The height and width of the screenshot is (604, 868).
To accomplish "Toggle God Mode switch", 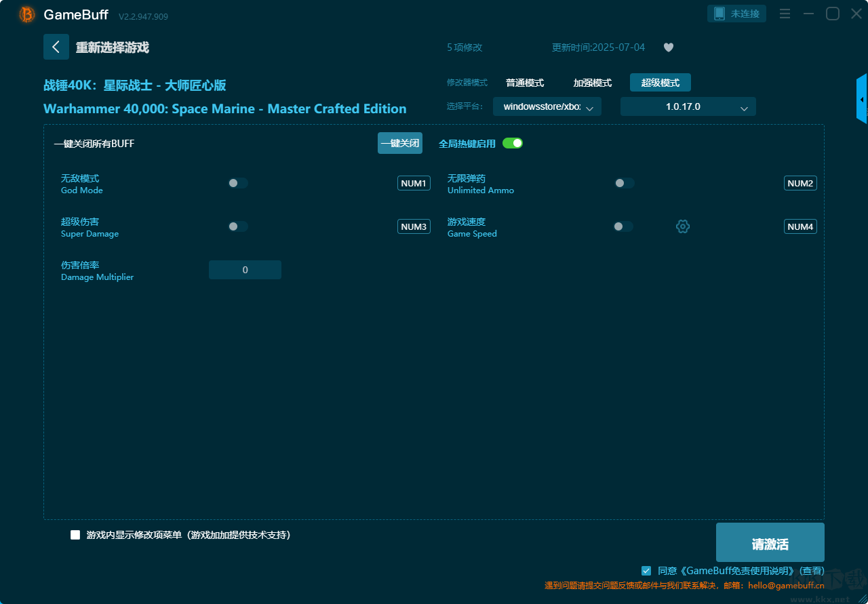I will pos(238,183).
